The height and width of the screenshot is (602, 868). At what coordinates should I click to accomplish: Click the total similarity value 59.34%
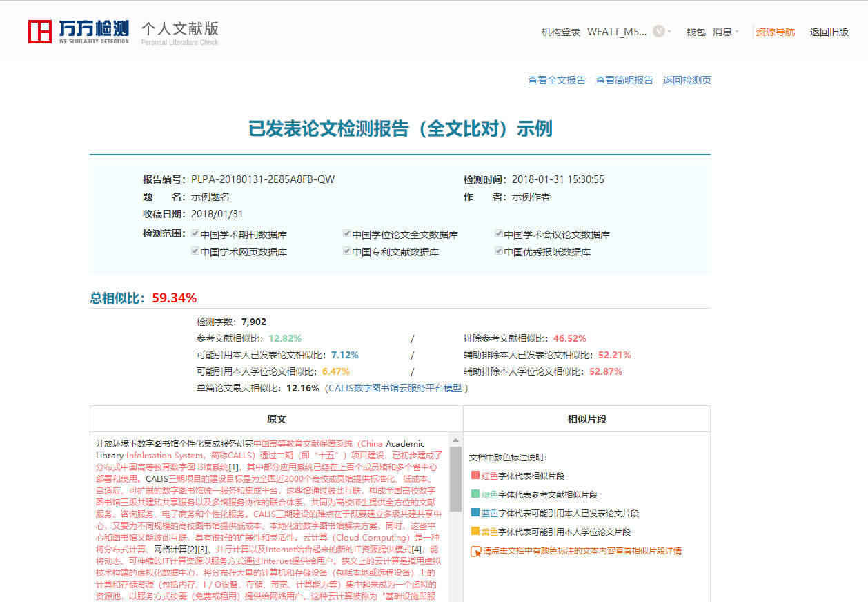[x=175, y=298]
